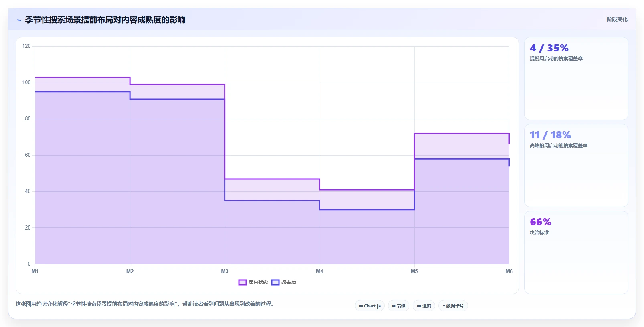Click the 表格 chip
This screenshot has width=644, height=327.
(x=399, y=306)
